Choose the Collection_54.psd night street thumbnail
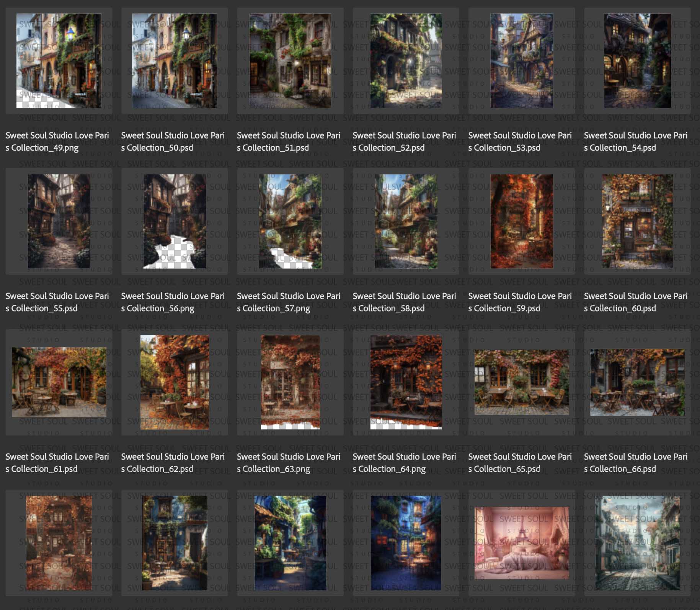Viewport: 700px width, 610px height. (637, 61)
